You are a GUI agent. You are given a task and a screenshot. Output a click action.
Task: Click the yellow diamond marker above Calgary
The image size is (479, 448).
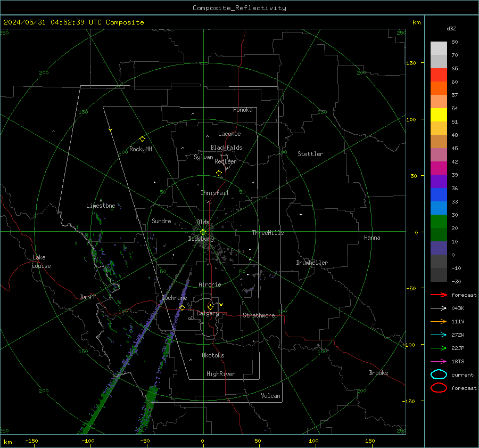[210, 307]
